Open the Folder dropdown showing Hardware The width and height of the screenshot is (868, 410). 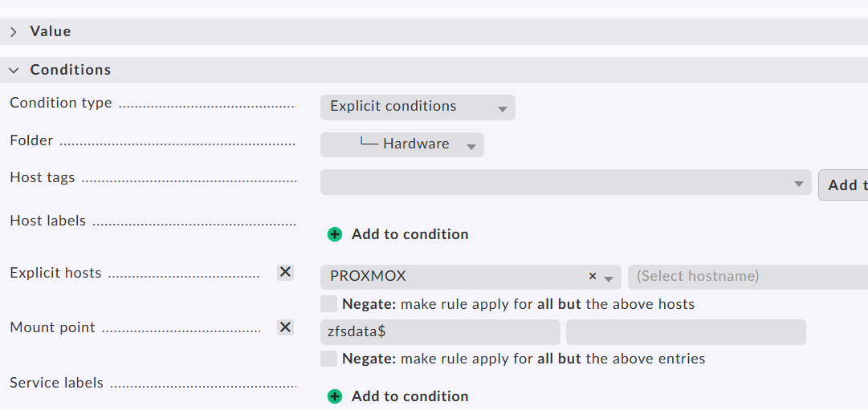tap(402, 144)
